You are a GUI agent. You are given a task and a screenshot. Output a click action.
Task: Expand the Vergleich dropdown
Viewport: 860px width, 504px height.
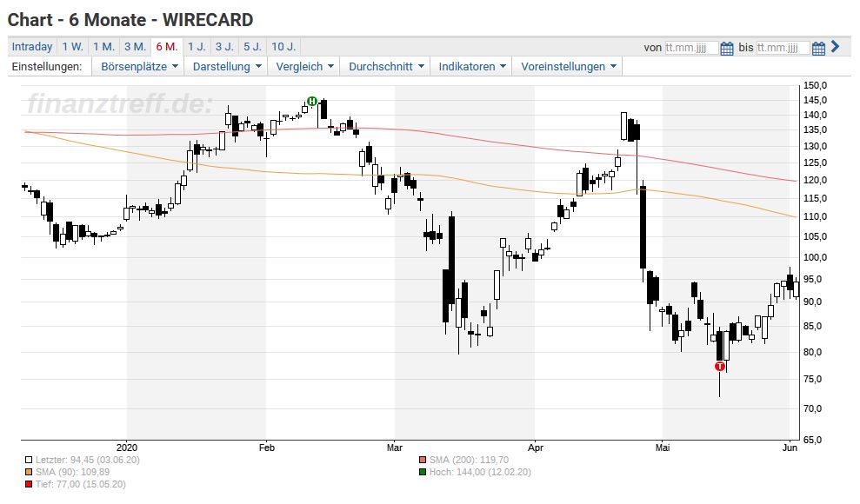[304, 66]
